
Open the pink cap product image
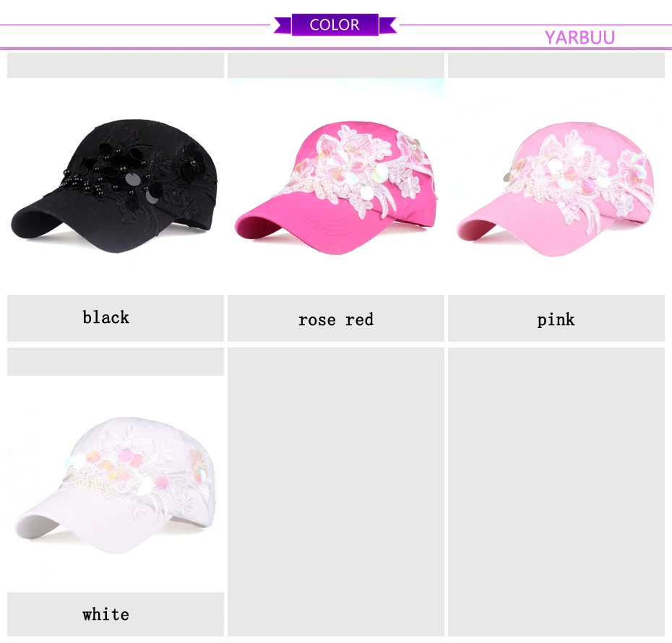click(556, 189)
